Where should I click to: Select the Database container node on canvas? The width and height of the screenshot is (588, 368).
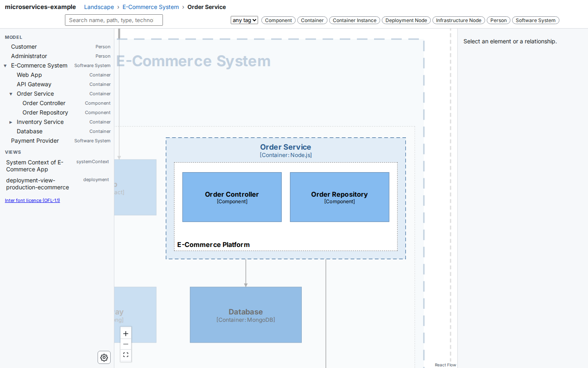[246, 315]
